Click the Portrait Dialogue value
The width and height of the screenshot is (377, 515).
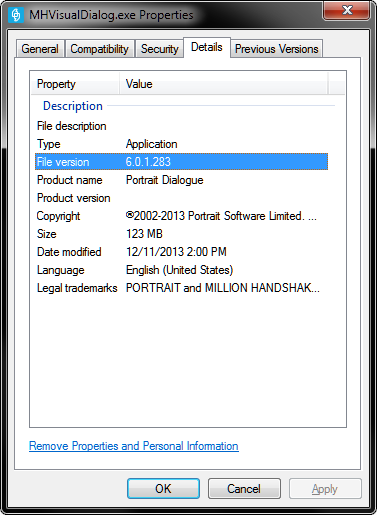165,180
